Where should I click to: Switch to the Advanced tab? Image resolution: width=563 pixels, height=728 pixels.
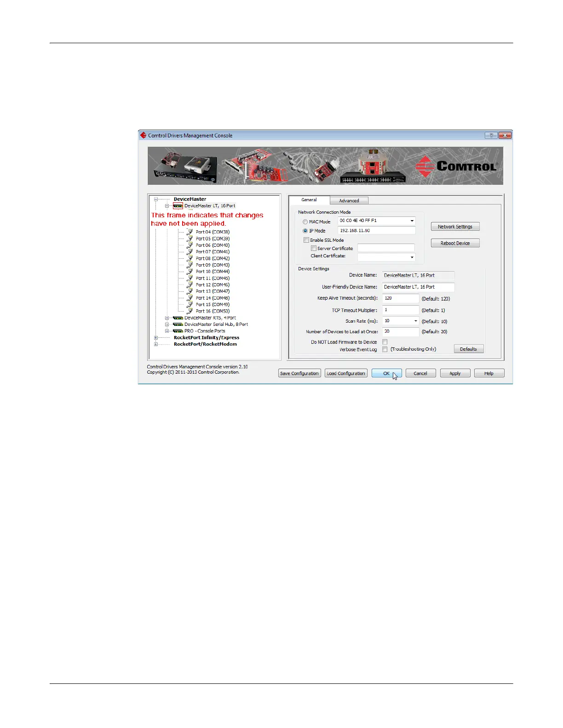click(x=349, y=201)
